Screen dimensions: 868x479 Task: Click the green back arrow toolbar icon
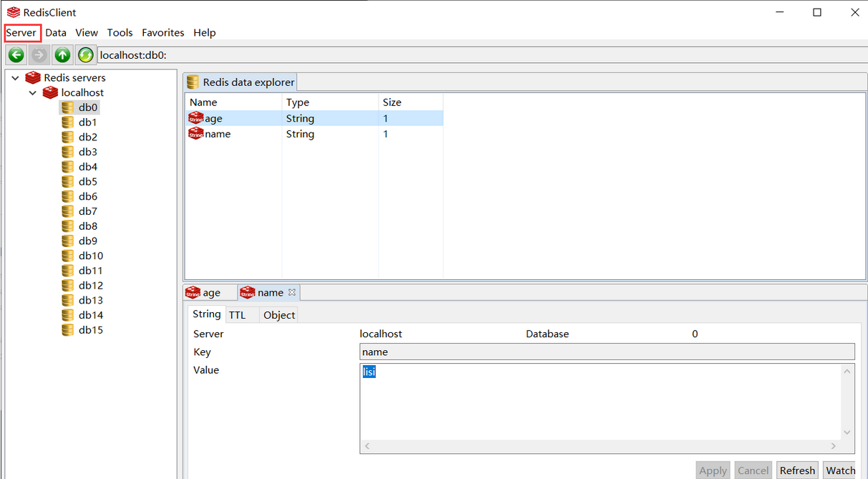[16, 54]
